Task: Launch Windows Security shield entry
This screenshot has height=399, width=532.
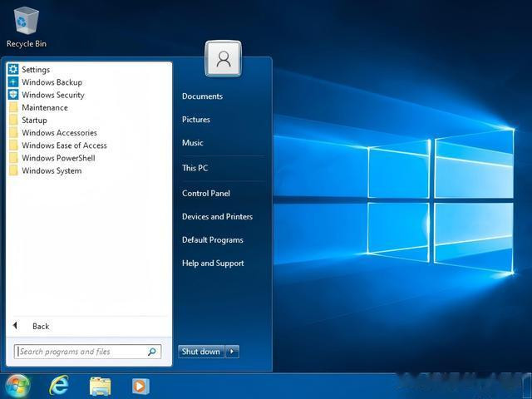Action: click(x=47, y=95)
